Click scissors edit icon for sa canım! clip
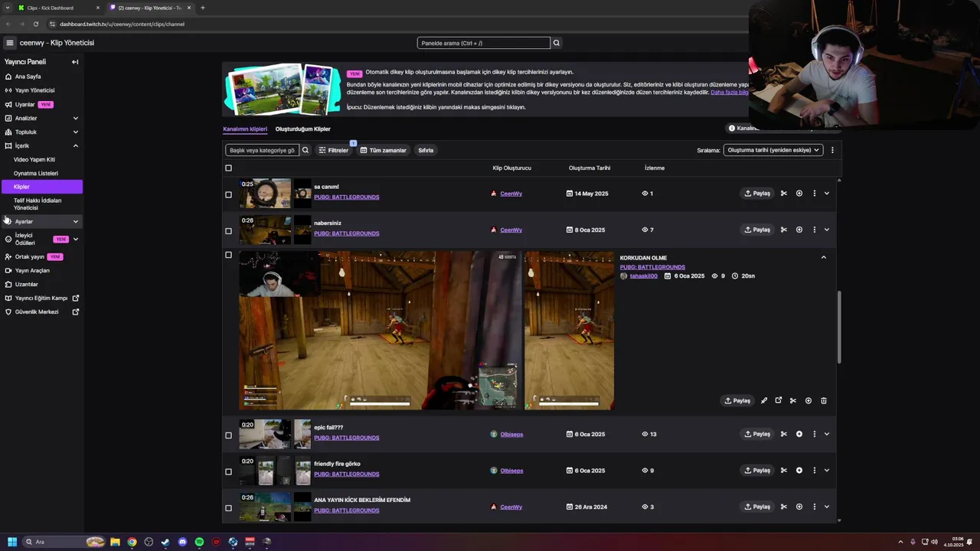Screen dimensions: 980x551 [784, 194]
